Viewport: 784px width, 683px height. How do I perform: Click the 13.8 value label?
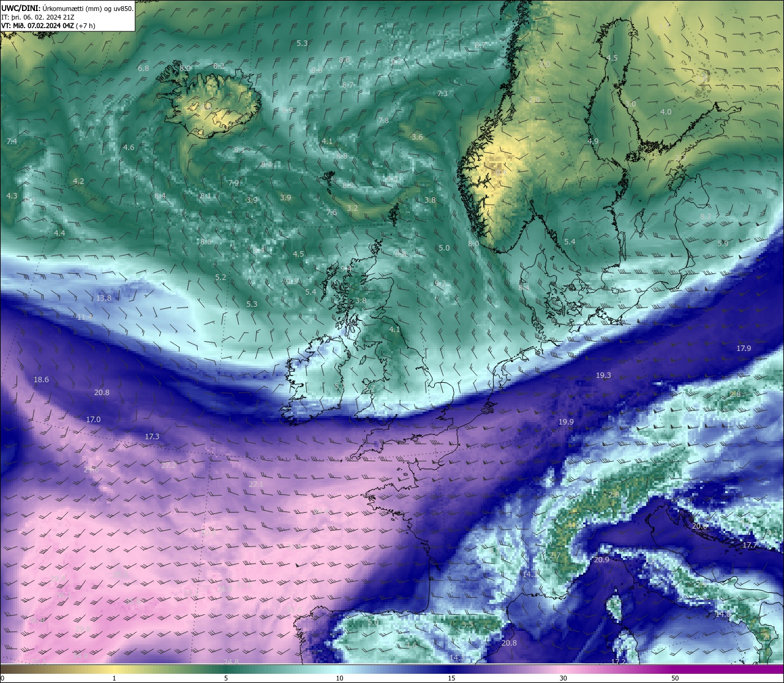tap(104, 298)
